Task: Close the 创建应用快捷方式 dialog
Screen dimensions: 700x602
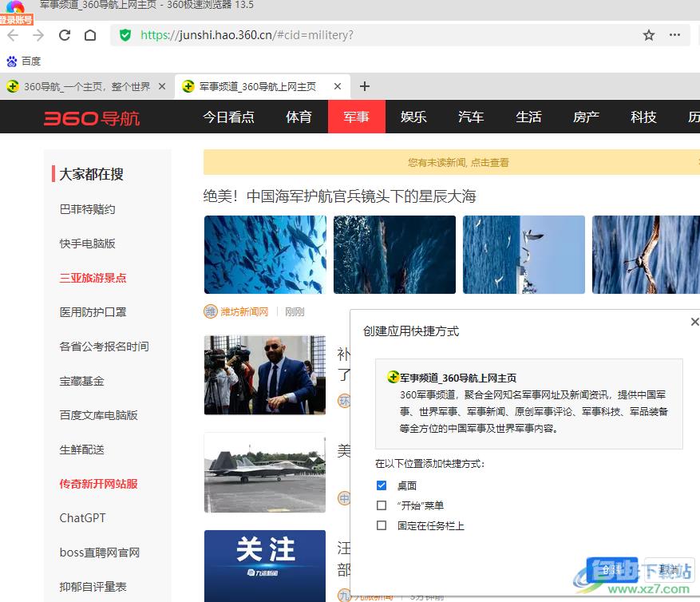Action: pos(694,322)
